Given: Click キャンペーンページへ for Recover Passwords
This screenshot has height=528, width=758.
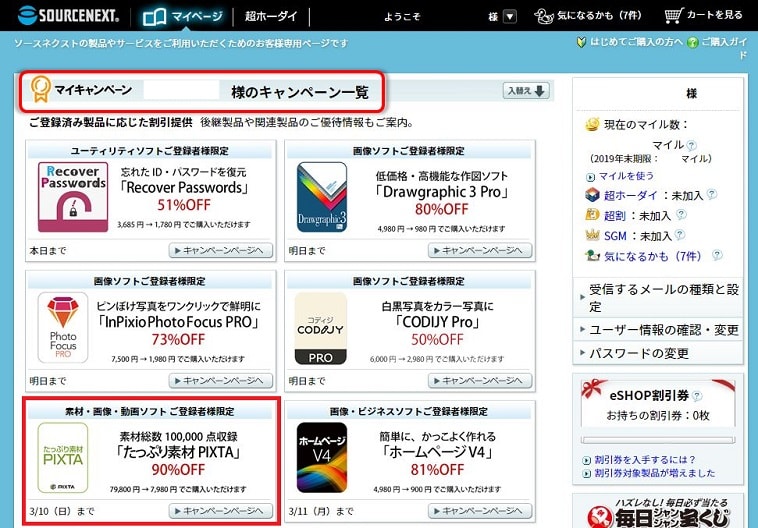Looking at the screenshot, I should (220, 250).
